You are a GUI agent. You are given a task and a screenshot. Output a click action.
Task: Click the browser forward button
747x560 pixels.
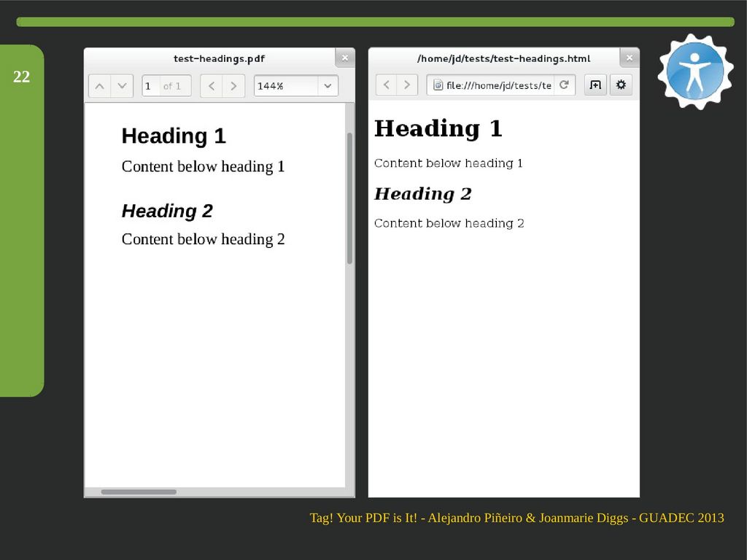pos(407,85)
